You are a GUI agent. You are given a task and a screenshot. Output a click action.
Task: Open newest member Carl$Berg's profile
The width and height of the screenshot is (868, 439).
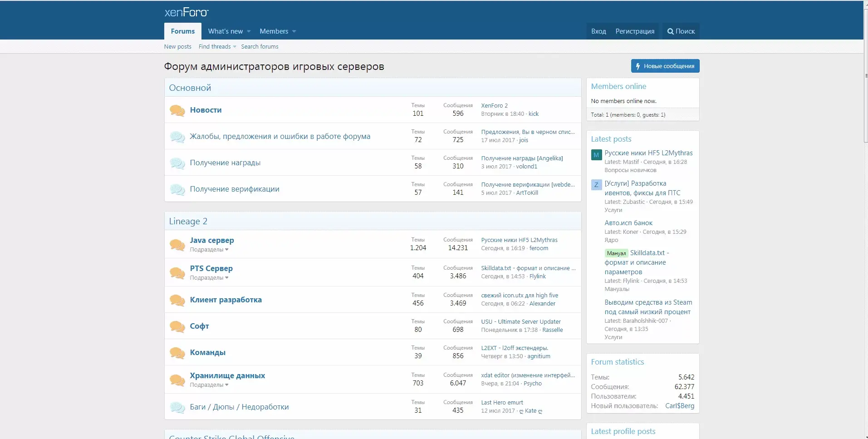pos(680,406)
